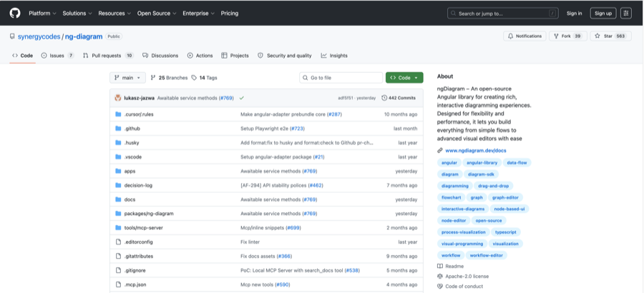This screenshot has width=644, height=293.
Task: Select the Code tab
Action: tap(23, 56)
